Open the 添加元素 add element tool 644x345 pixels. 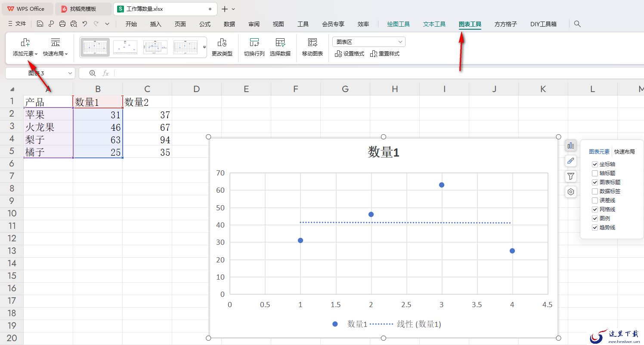[x=25, y=47]
